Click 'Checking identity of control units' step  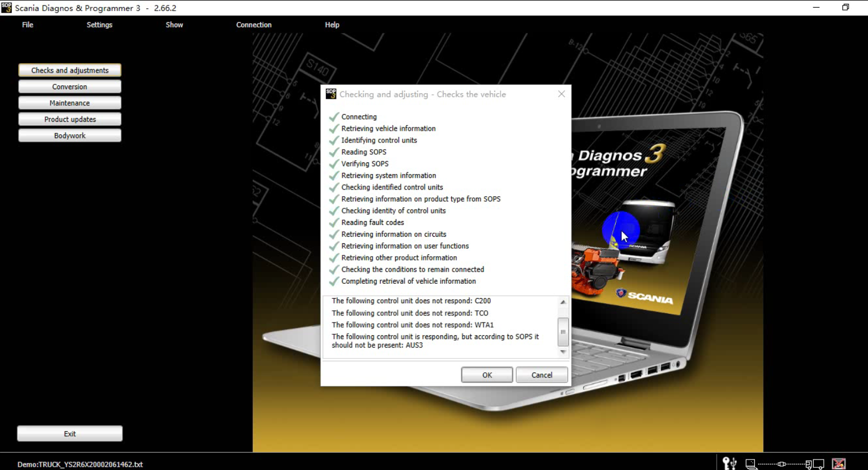tap(394, 211)
